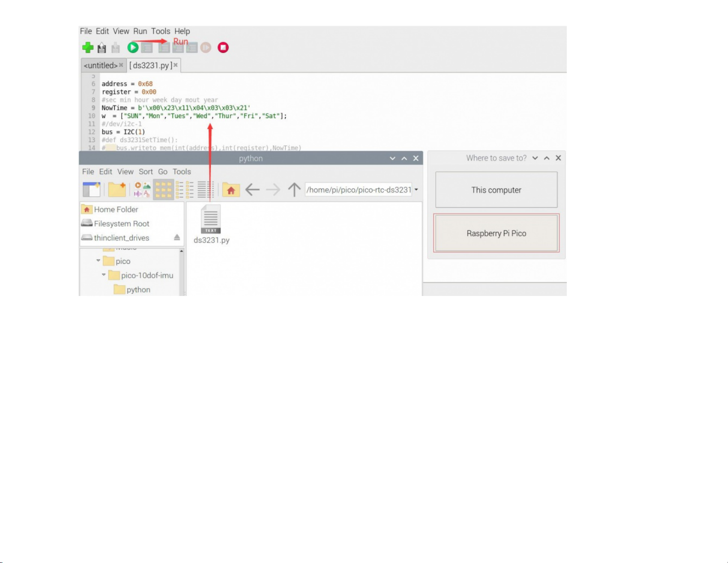728x563 pixels.
Task: Click the Step into debugger icon
Action: click(x=178, y=48)
